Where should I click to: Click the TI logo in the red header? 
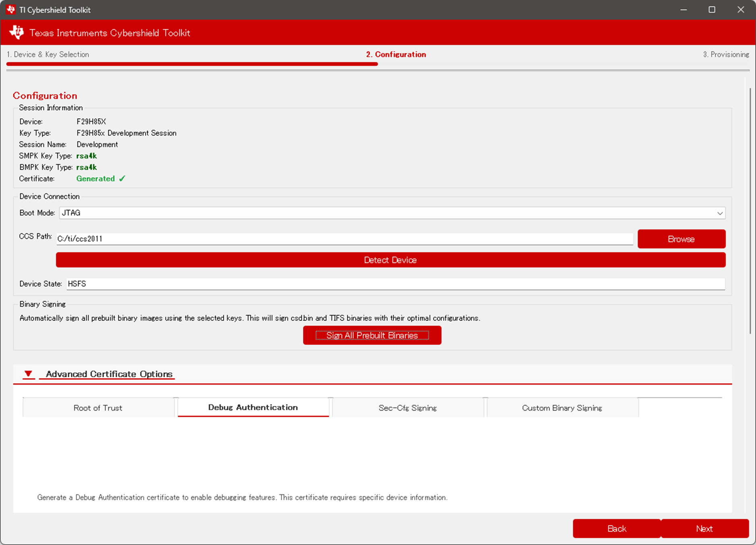17,33
